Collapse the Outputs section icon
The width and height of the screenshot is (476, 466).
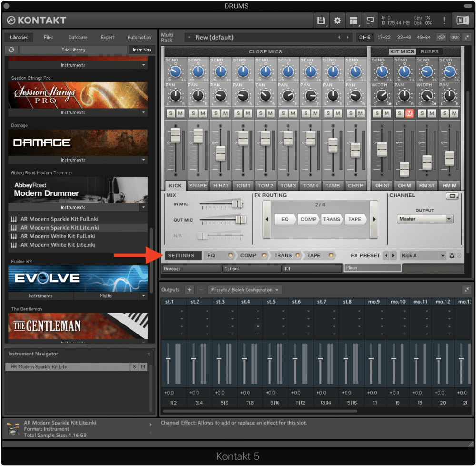click(466, 290)
